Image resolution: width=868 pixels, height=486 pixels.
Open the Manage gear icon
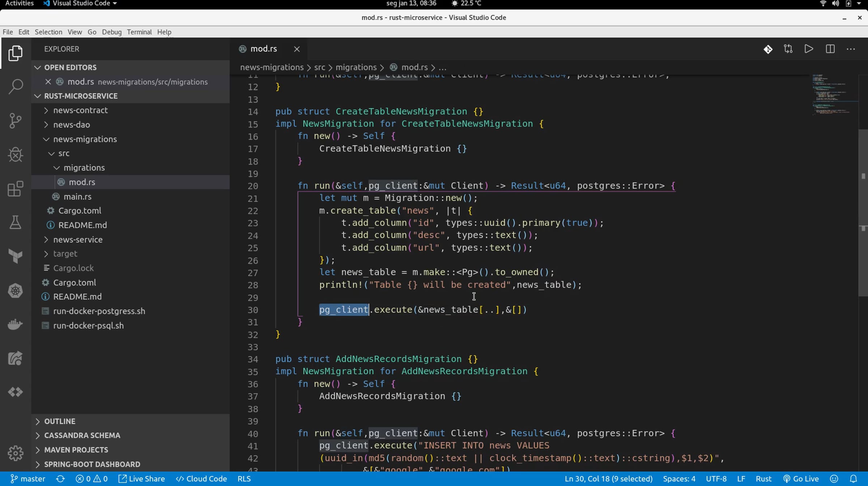[x=15, y=453]
